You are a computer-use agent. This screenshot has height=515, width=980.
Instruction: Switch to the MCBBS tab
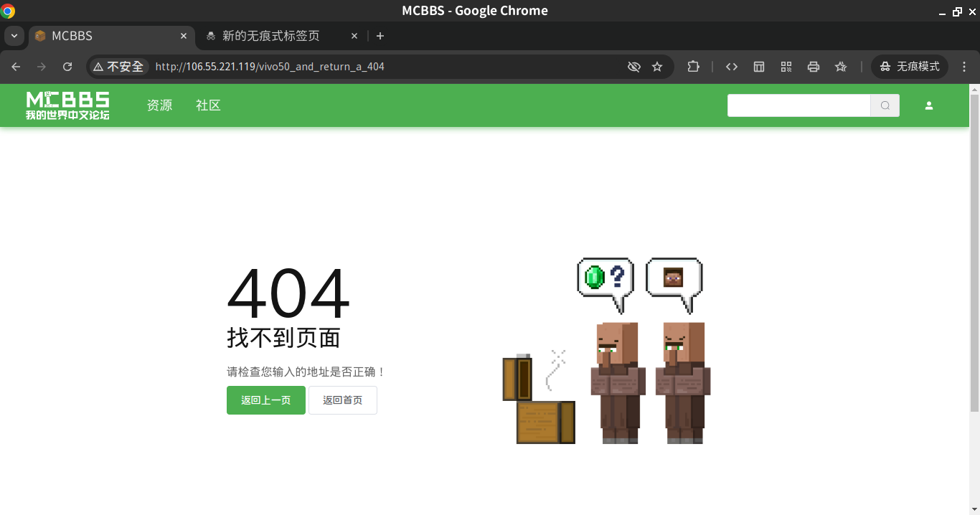click(111, 36)
